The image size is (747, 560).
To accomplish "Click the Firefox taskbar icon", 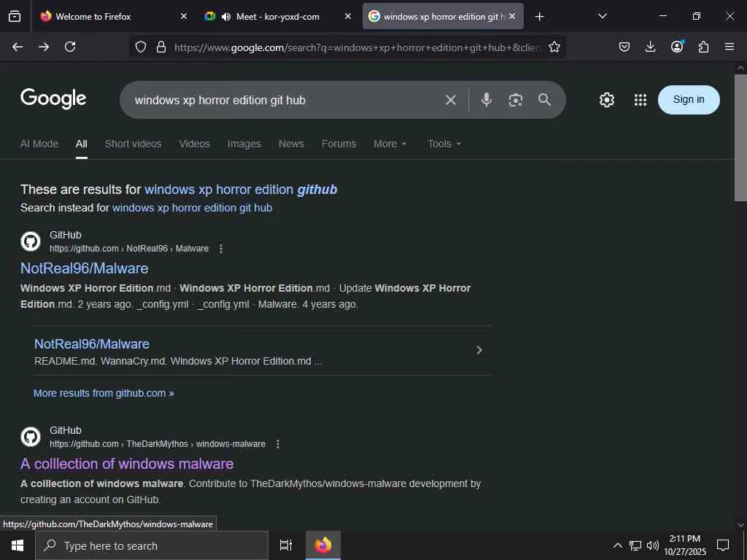I will tap(323, 545).
